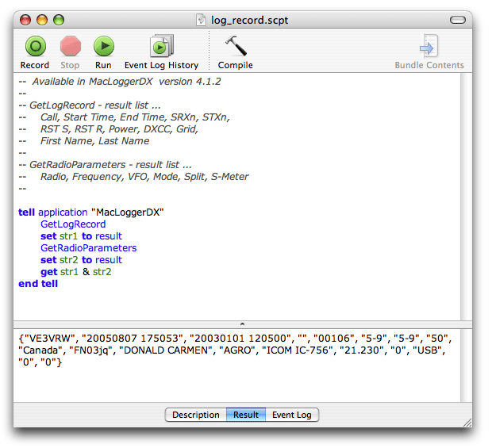Click the window resize grip corner
The image size is (492, 448).
467,422
